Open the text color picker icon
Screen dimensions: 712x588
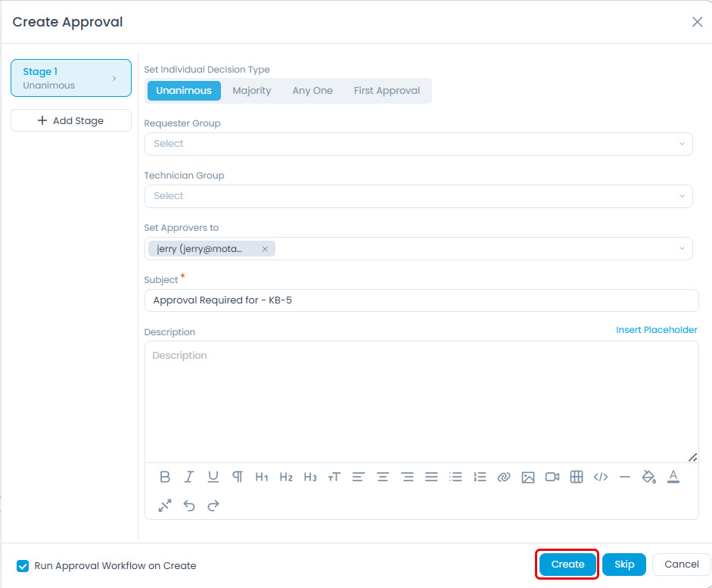[673, 477]
